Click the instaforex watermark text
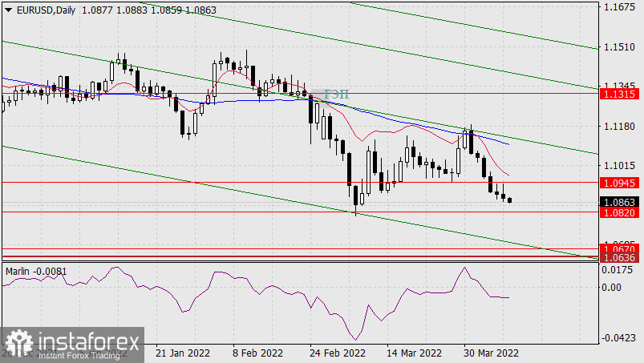Screen dimensions: 644x363 click(86, 343)
